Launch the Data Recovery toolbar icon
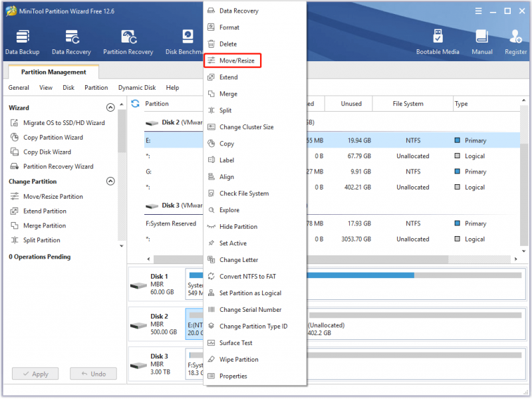Screen dimensions: 532x399 point(71,42)
